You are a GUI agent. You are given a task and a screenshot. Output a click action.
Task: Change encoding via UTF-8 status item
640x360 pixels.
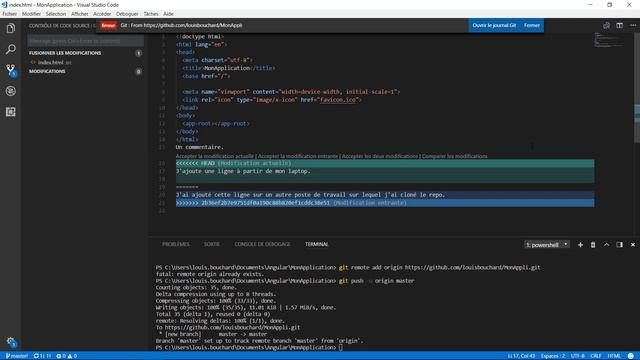pyautogui.click(x=578, y=356)
